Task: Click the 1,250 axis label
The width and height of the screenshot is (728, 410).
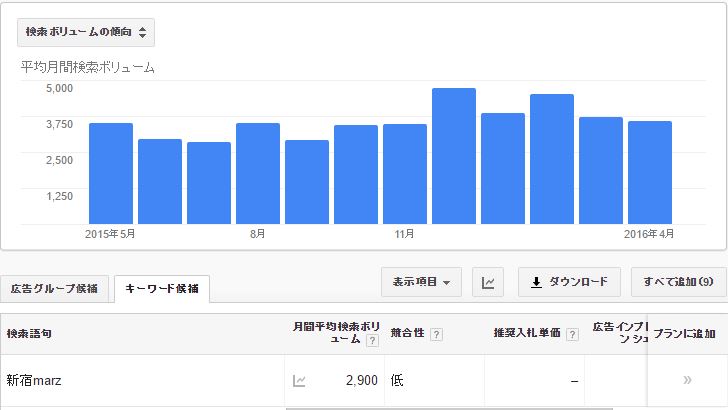Action: tap(59, 196)
